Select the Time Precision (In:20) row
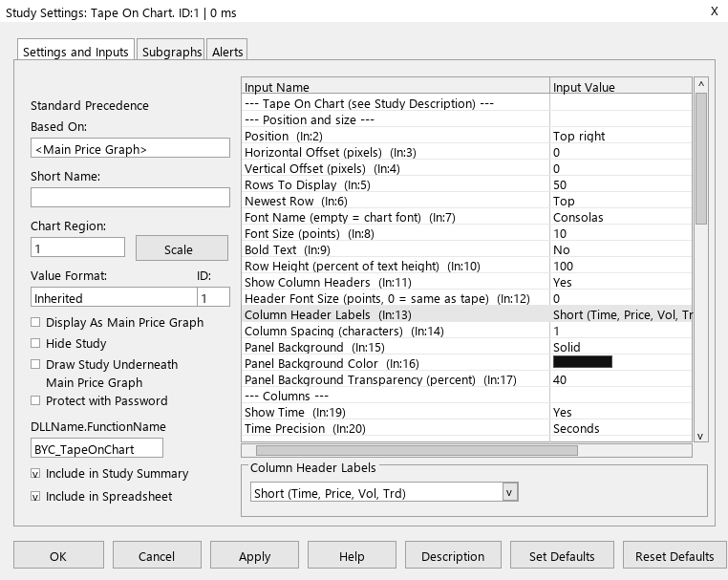The image size is (728, 580). coord(466,429)
